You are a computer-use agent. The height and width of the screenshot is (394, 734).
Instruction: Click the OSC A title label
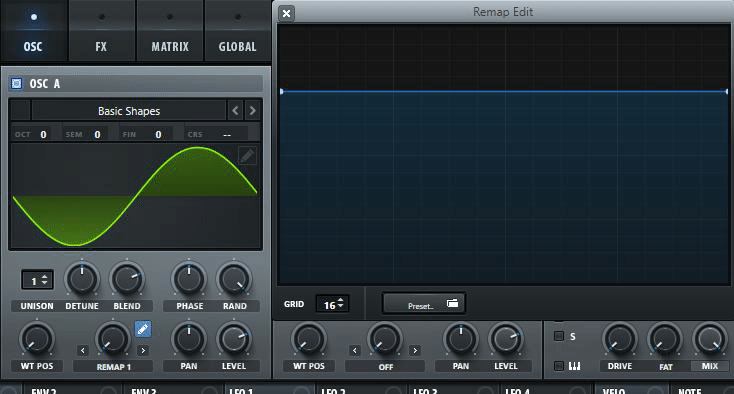tap(45, 84)
